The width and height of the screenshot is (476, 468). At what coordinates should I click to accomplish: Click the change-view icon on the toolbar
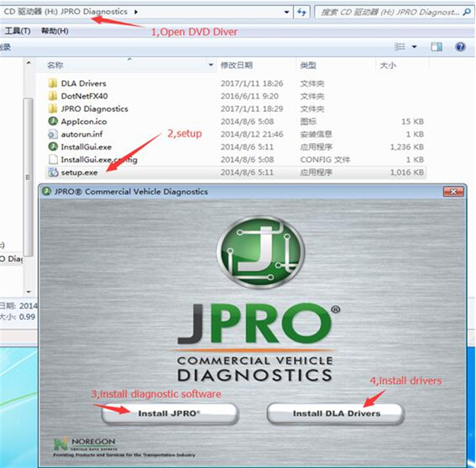(401, 47)
